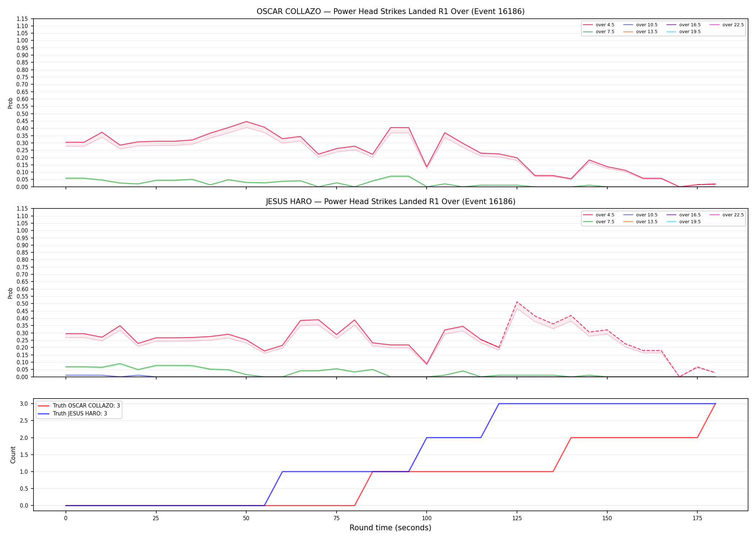Click the x-axis tick label '125'
The height and width of the screenshot is (540, 756).
tap(517, 518)
